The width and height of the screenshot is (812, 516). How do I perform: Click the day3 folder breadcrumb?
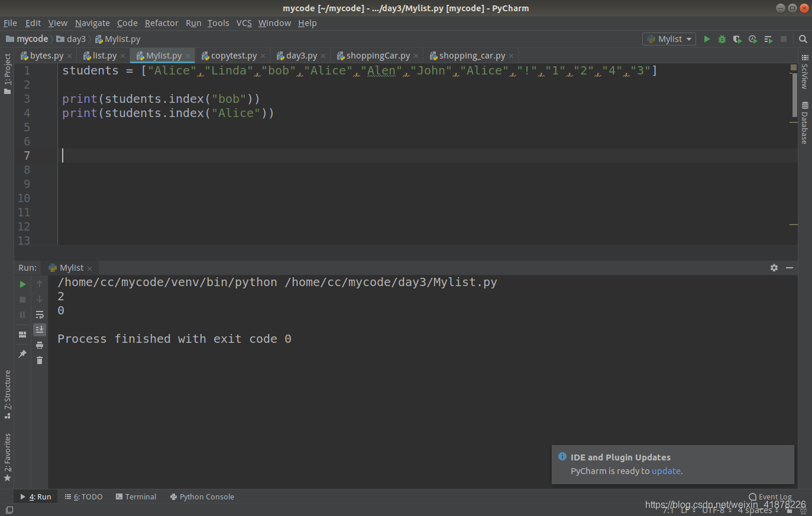pyautogui.click(x=71, y=39)
